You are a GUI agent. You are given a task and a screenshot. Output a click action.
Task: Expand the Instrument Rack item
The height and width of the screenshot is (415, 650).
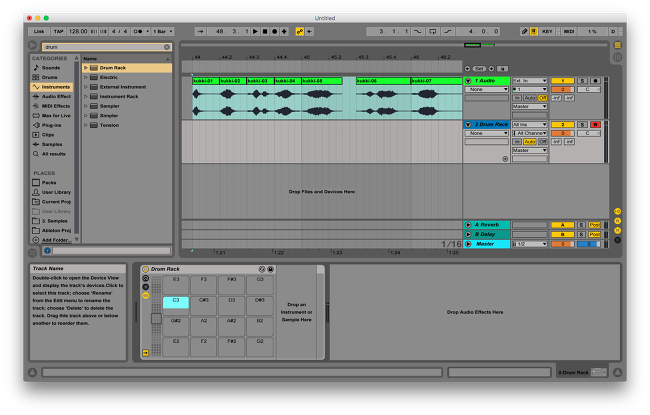86,97
